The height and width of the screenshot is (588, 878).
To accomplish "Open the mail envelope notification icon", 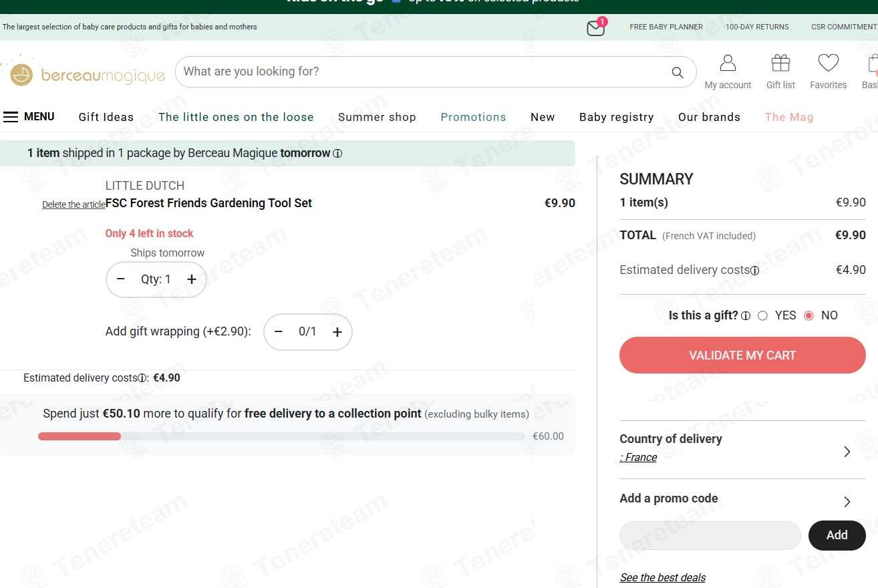I will tap(595, 28).
